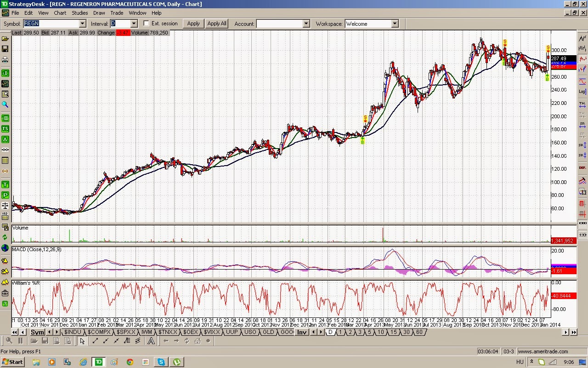Switch to the GLD symbol tab

click(x=268, y=332)
